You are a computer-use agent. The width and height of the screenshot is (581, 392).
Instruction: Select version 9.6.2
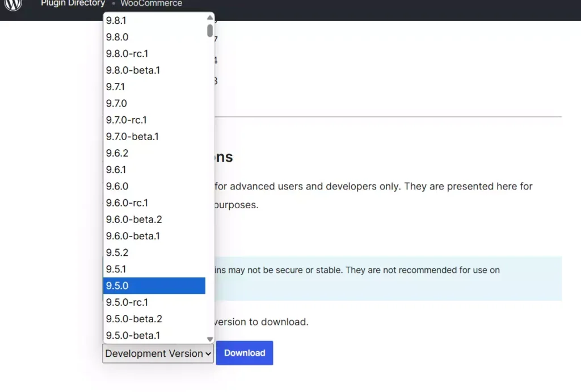point(154,153)
